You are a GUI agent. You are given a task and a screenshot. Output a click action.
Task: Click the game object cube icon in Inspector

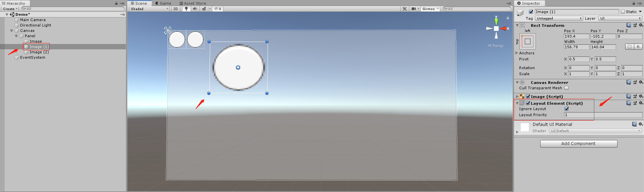point(520,13)
